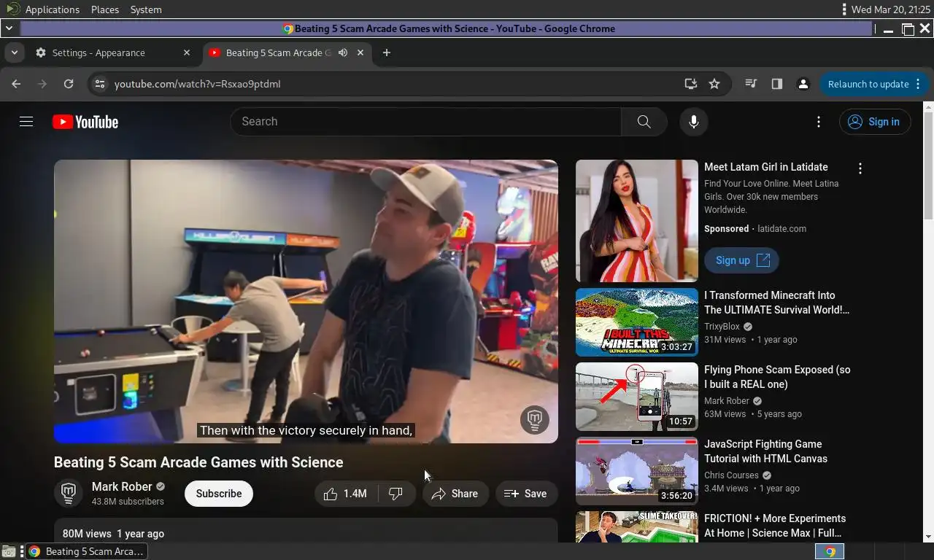Open the Places menu

click(x=105, y=9)
